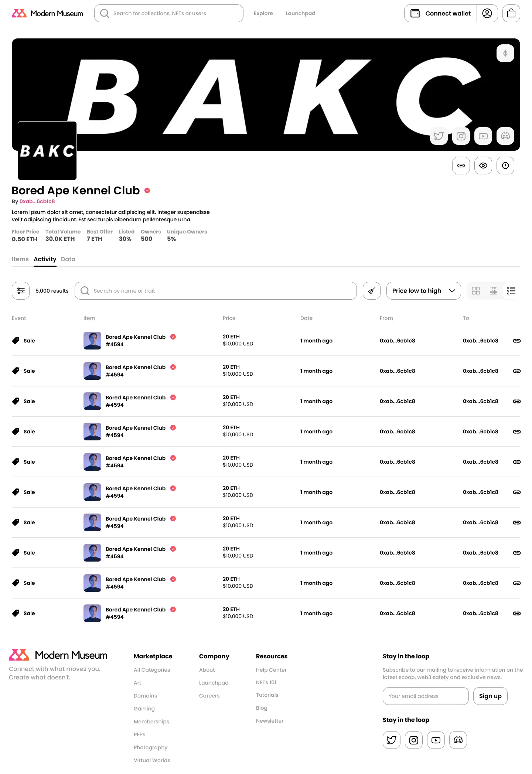532x774 pixels.
Task: Open the filters sliders icon button
Action: pos(21,291)
